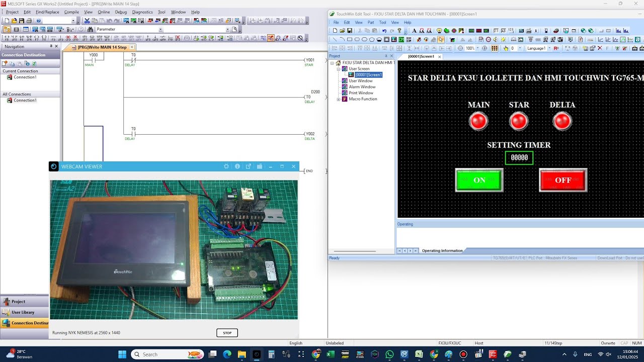
Task: Open the zoom 100% dropdown in TouchWin
Action: pos(477,48)
